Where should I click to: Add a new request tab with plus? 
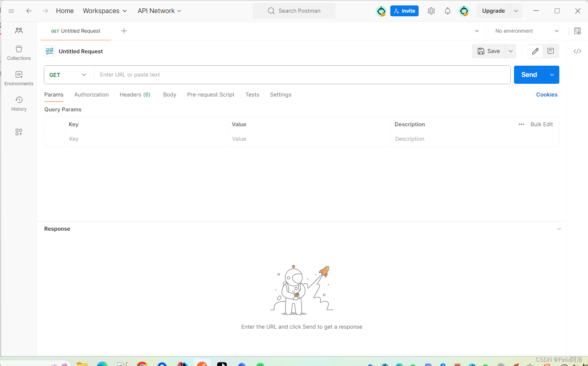[124, 31]
